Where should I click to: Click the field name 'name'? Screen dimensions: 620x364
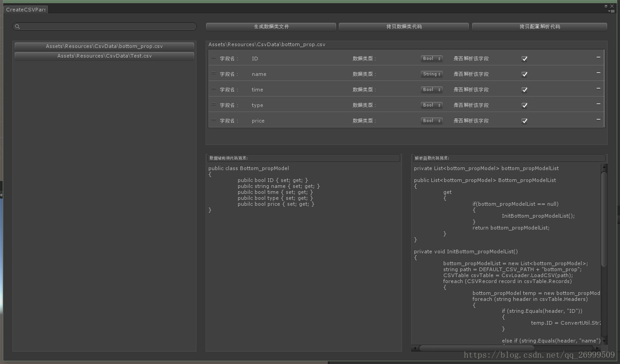pos(259,74)
